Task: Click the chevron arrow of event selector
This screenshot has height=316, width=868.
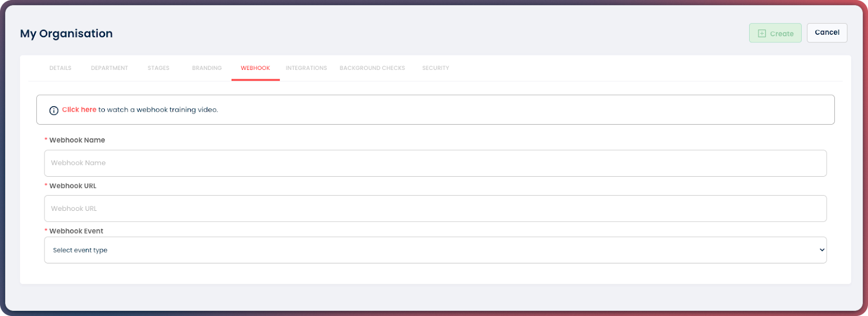Action: point(821,250)
